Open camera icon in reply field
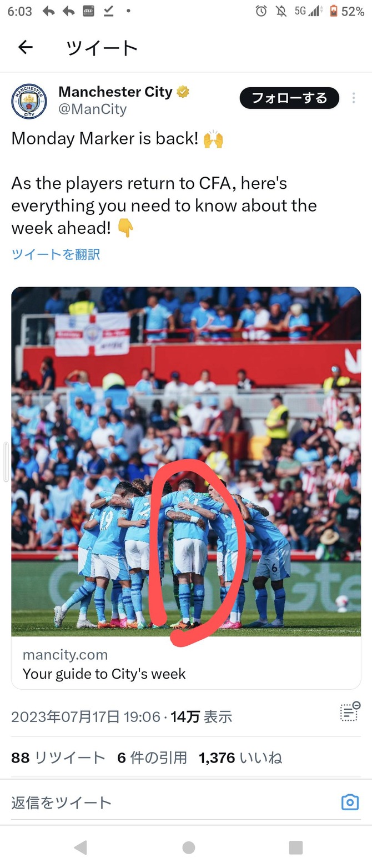The width and height of the screenshot is (372, 868). click(350, 802)
